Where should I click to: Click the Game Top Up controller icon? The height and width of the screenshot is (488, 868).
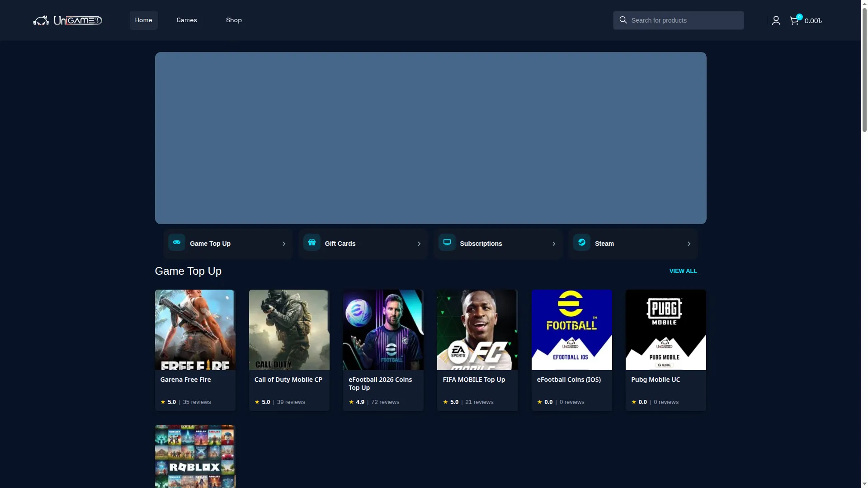tap(177, 242)
